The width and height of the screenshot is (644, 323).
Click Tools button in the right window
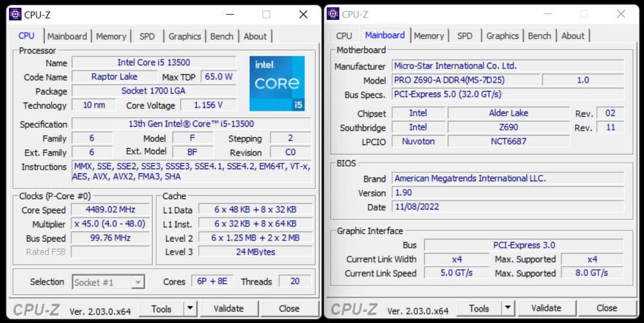coord(479,308)
